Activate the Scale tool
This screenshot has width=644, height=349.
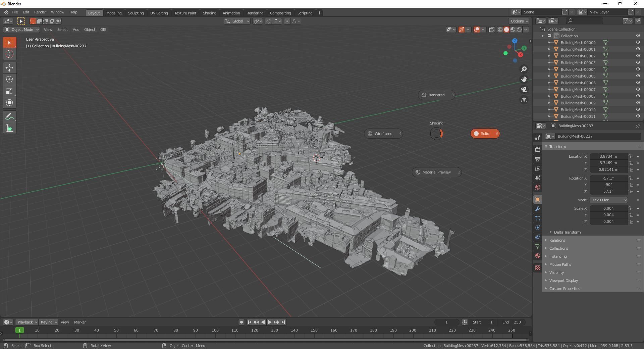9,91
